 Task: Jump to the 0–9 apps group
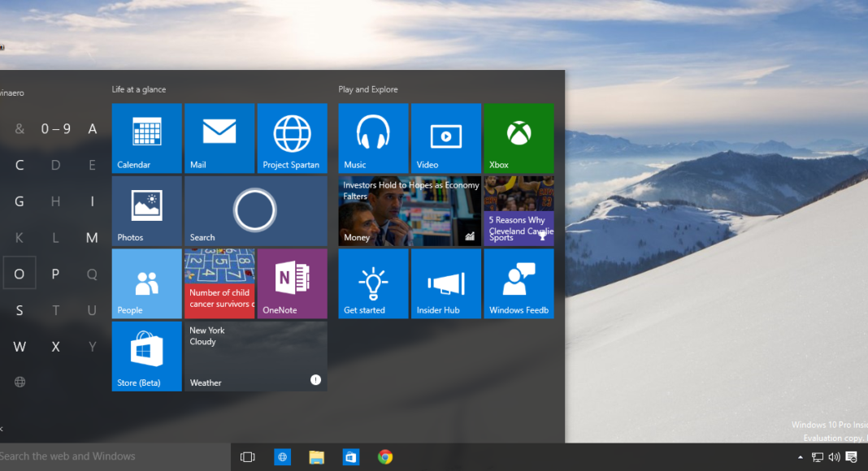(55, 128)
